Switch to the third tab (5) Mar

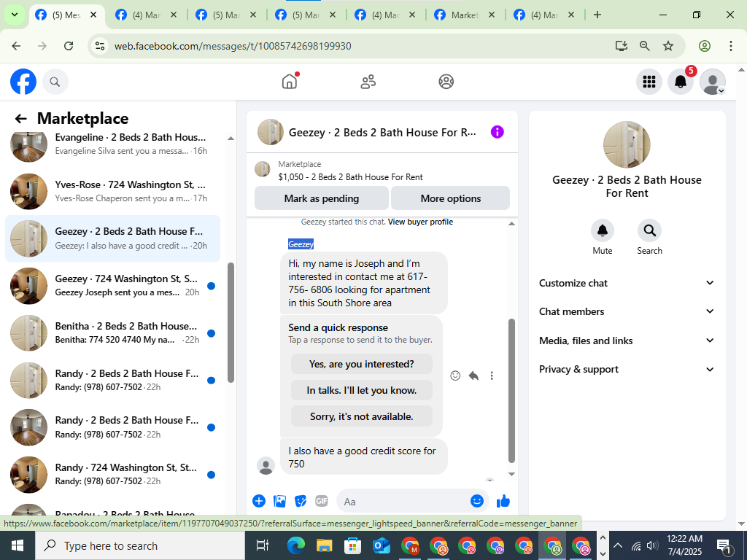pos(225,15)
